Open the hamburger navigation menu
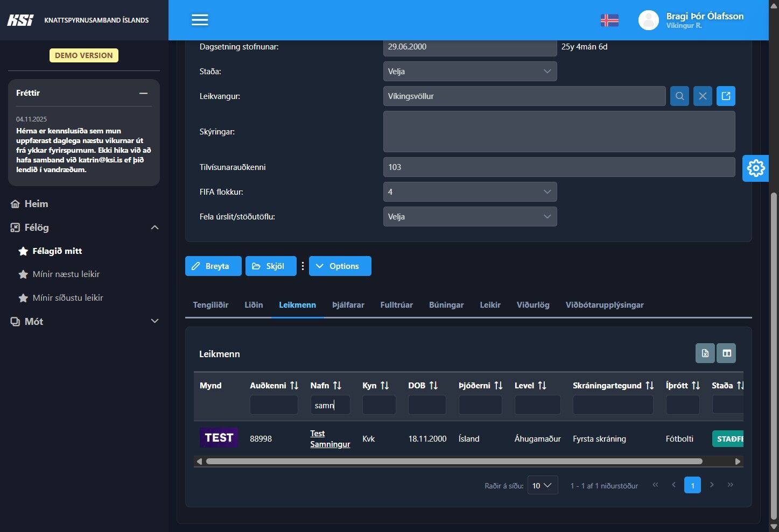Viewport: 779px width, 532px height. coord(200,20)
